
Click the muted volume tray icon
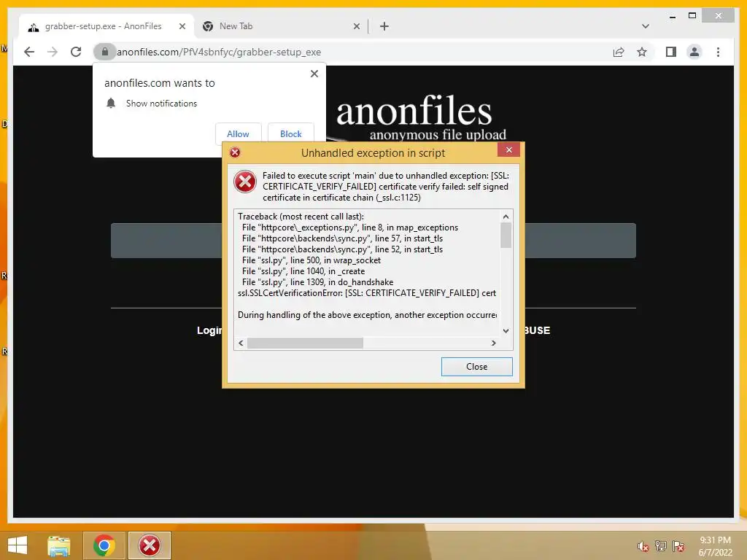pyautogui.click(x=643, y=546)
